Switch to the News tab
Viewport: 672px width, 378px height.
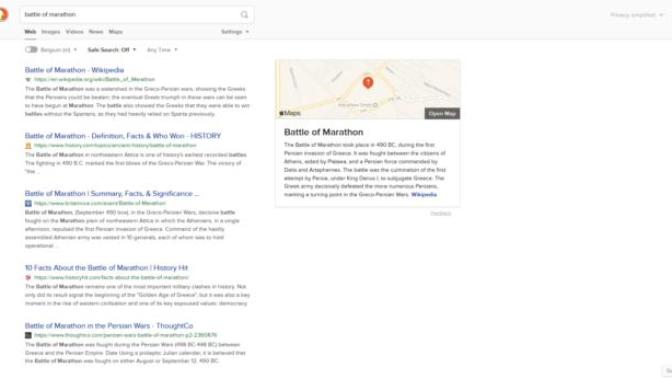pyautogui.click(x=96, y=32)
